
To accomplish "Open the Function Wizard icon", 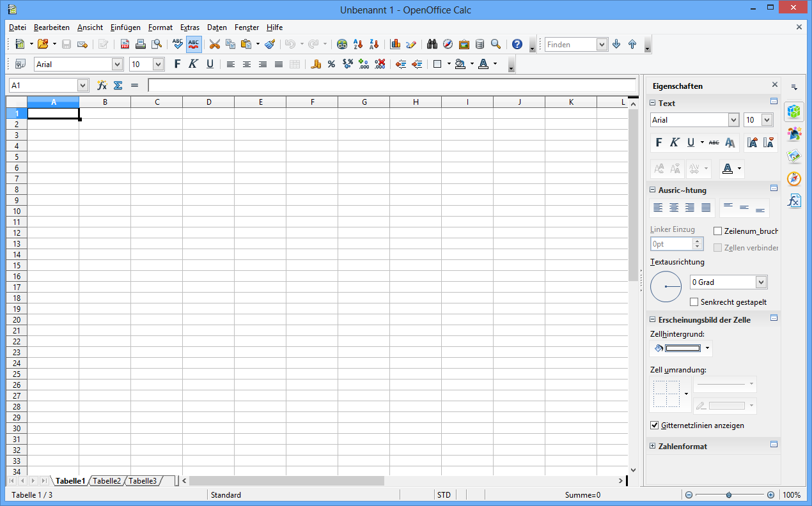I will click(x=102, y=85).
